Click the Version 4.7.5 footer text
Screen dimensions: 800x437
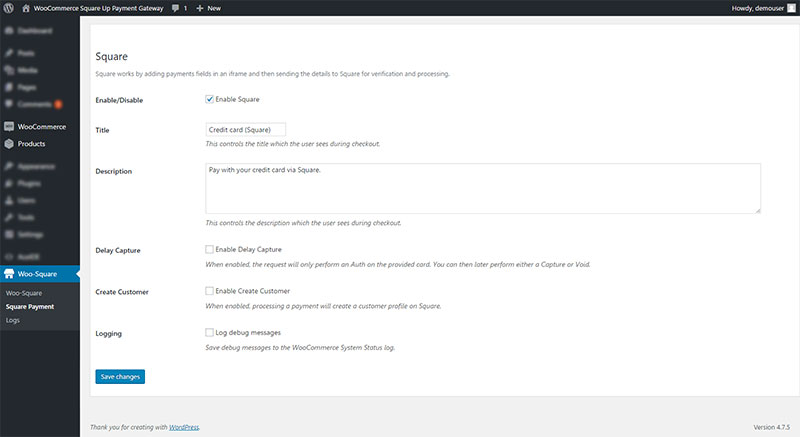click(771, 427)
